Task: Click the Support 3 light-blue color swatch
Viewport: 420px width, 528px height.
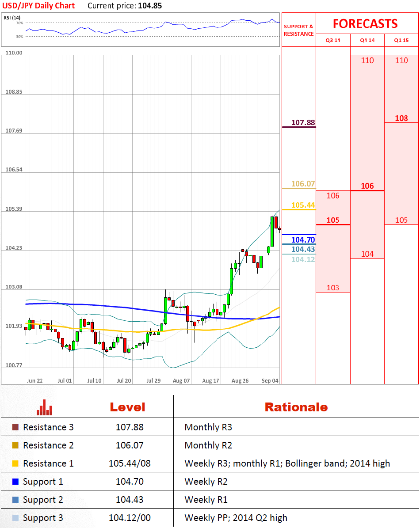Action: tap(15, 518)
